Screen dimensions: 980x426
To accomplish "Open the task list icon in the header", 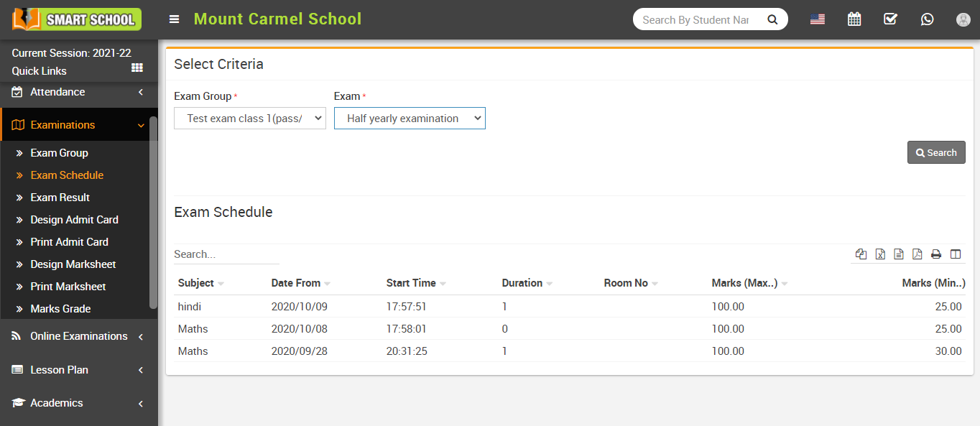I will point(890,19).
